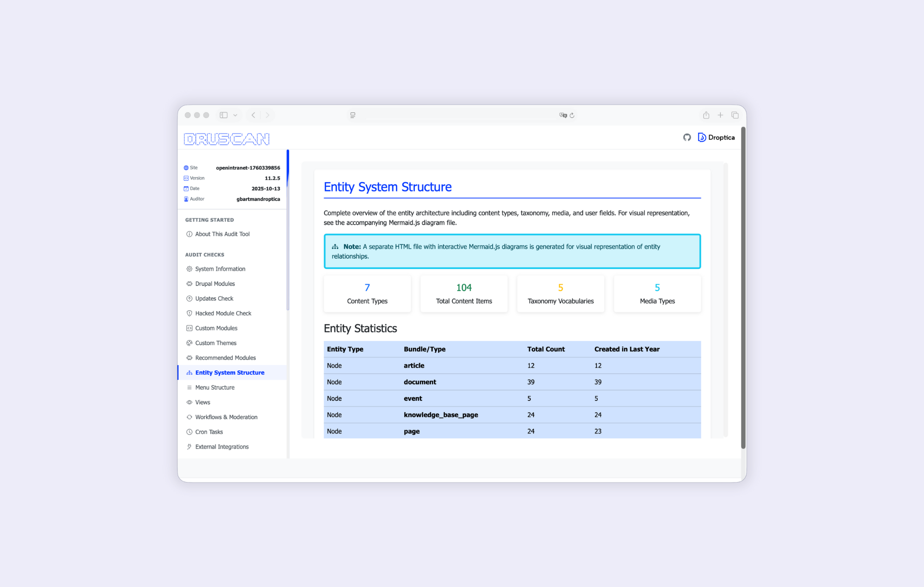
Task: Open the Views audit page
Action: pyautogui.click(x=202, y=402)
